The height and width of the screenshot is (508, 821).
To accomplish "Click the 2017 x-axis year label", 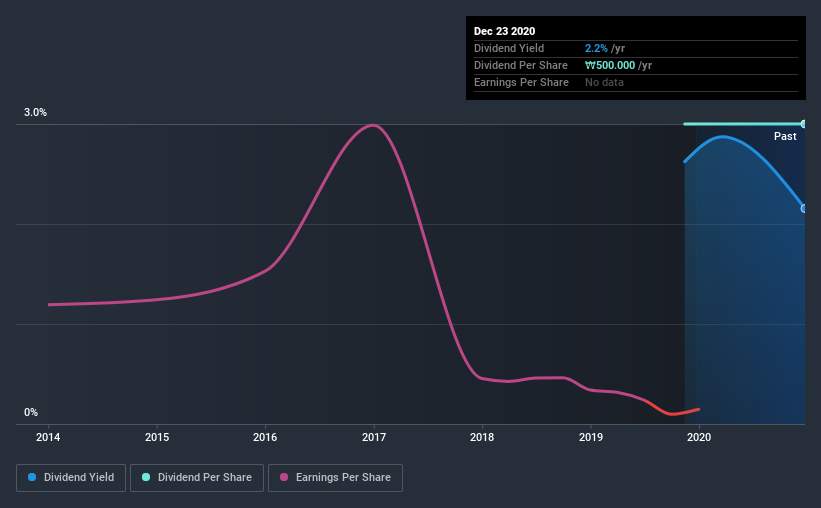I will tap(374, 437).
